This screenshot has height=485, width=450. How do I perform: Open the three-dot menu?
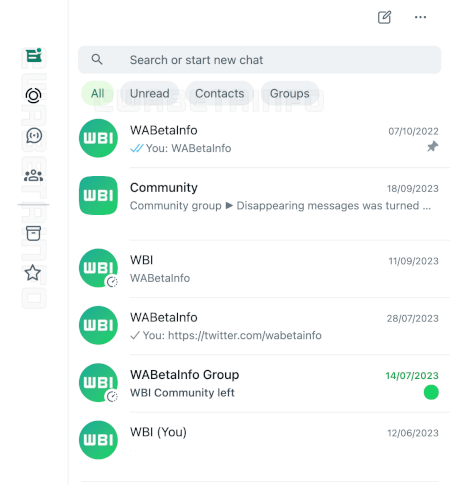click(x=420, y=17)
